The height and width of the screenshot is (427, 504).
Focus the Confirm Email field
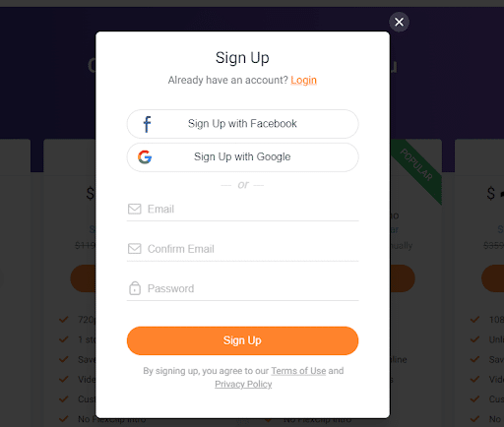pyautogui.click(x=242, y=249)
